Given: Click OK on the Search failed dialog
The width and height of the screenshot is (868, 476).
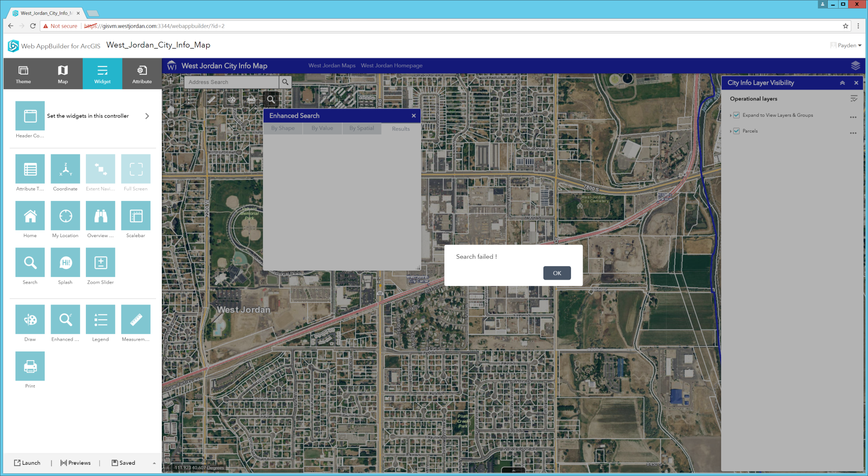Looking at the screenshot, I should [x=557, y=273].
